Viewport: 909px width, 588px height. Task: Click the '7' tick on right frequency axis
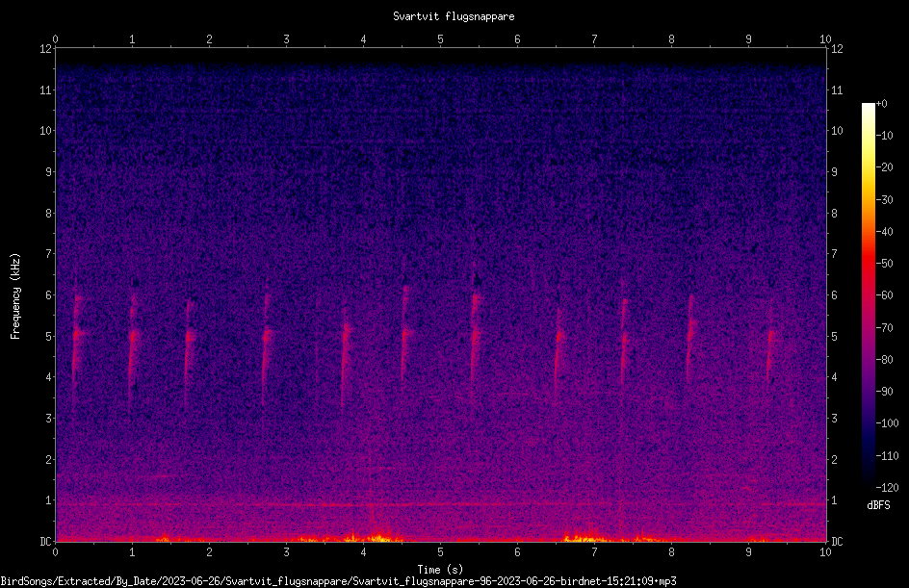click(x=834, y=254)
